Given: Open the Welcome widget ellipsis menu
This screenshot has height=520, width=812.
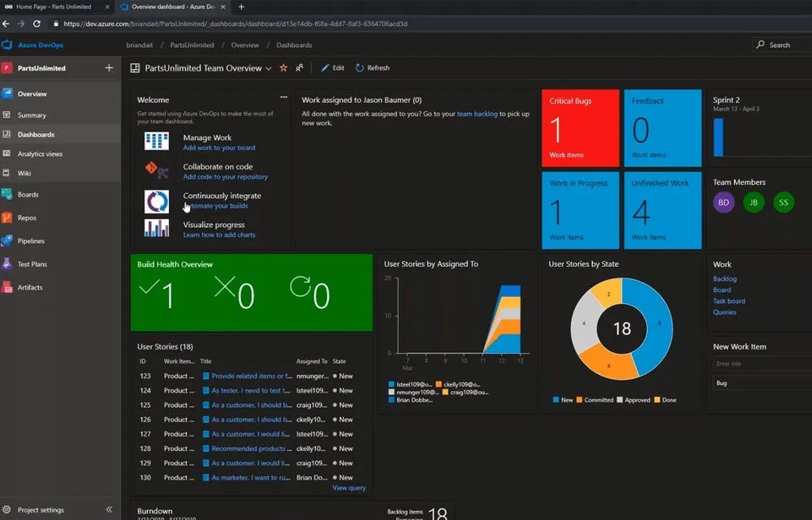Looking at the screenshot, I should click(283, 97).
